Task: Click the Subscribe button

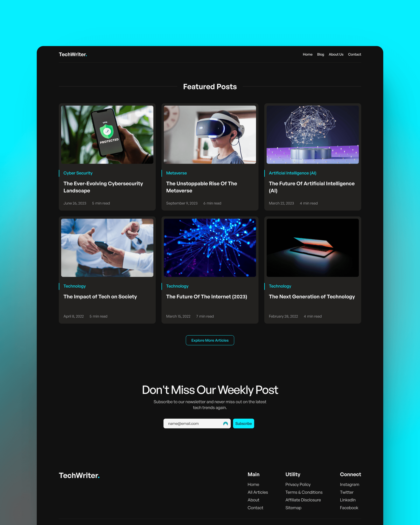Action: coord(243,423)
